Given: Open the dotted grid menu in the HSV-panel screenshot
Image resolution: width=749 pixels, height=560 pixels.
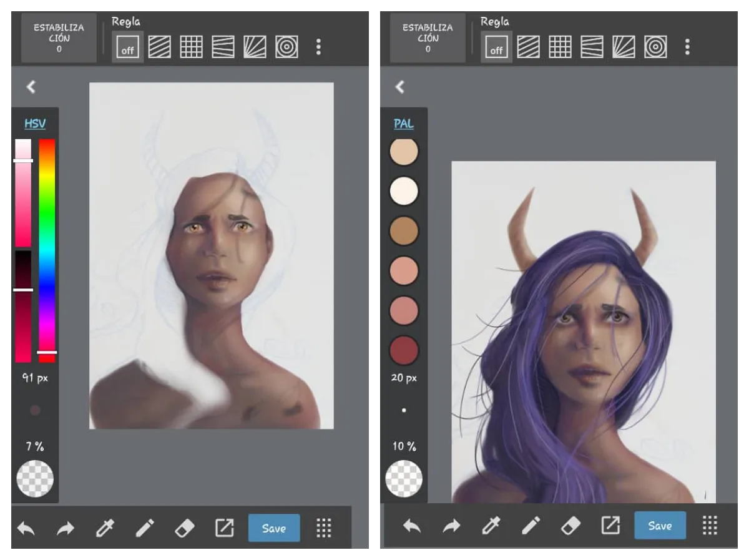Looking at the screenshot, I should 323,528.
